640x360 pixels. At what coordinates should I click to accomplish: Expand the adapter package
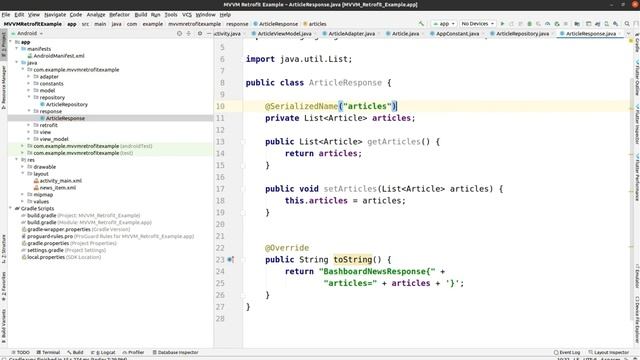pyautogui.click(x=29, y=77)
